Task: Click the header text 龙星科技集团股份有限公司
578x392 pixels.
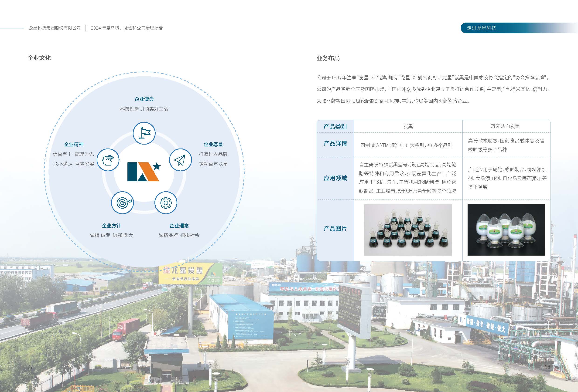Action: [x=55, y=28]
